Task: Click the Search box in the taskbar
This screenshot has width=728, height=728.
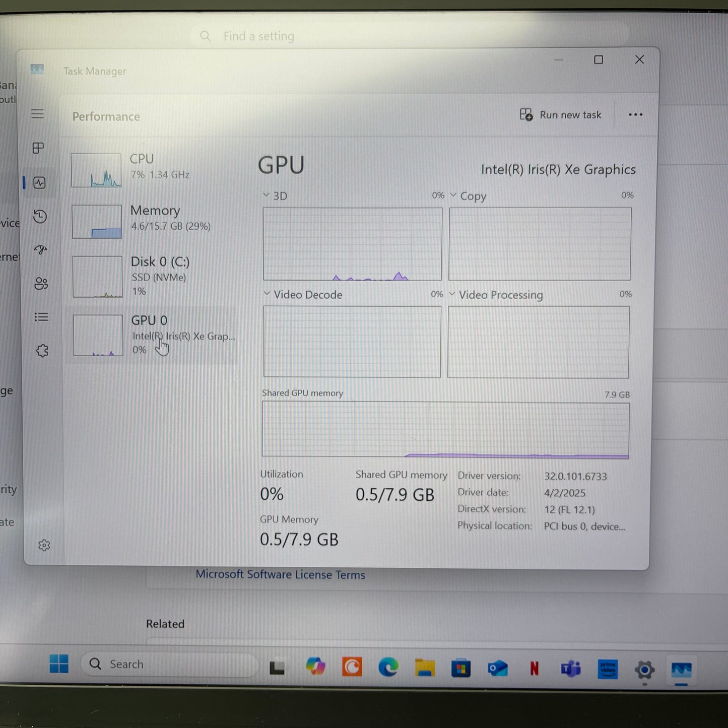Action: coord(169,664)
